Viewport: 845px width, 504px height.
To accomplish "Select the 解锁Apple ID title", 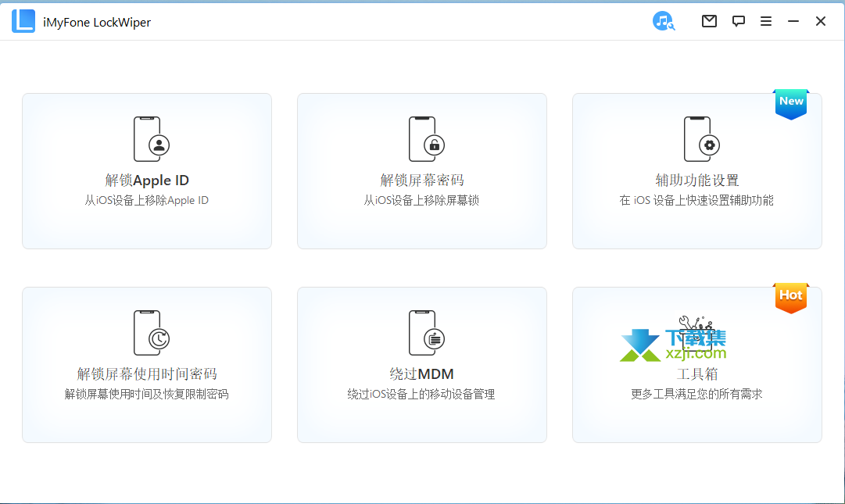I will click(147, 180).
